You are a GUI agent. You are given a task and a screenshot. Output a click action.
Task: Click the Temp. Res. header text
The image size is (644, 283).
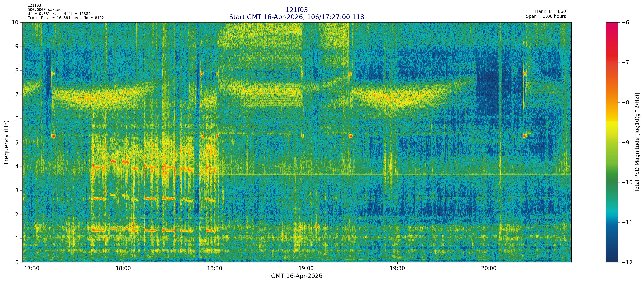pos(66,18)
